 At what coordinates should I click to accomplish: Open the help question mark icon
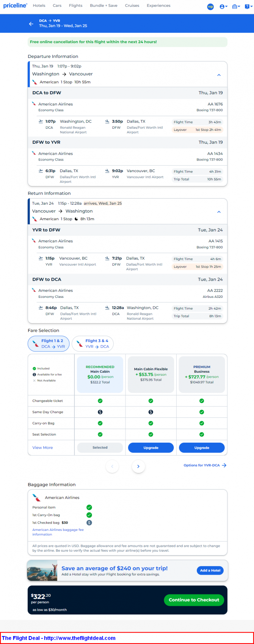click(247, 6)
